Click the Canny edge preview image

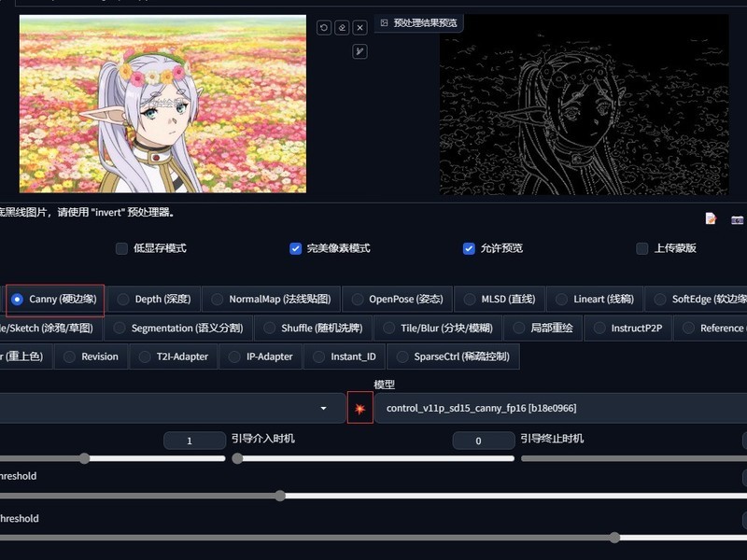584,105
